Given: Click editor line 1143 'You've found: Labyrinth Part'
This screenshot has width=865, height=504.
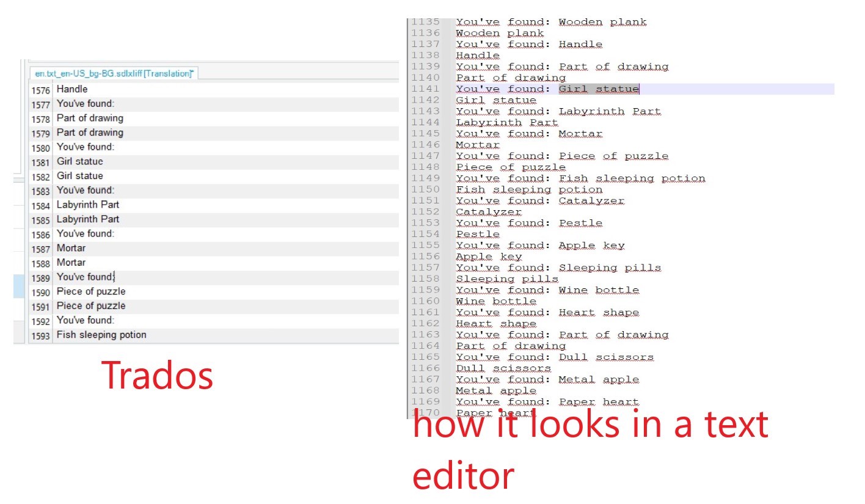Looking at the screenshot, I should 558,111.
